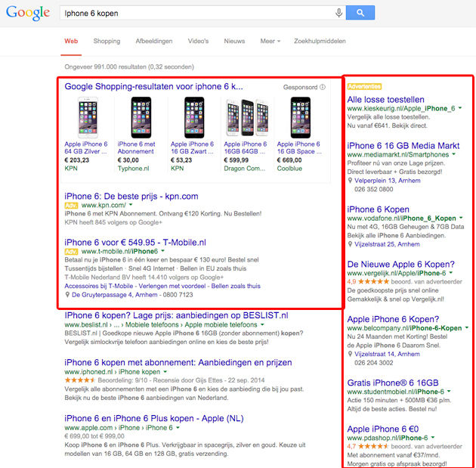Open vodafone 'iPhone 6 Kopen' ad
Viewport: 476px width, 468px height.
tap(379, 209)
